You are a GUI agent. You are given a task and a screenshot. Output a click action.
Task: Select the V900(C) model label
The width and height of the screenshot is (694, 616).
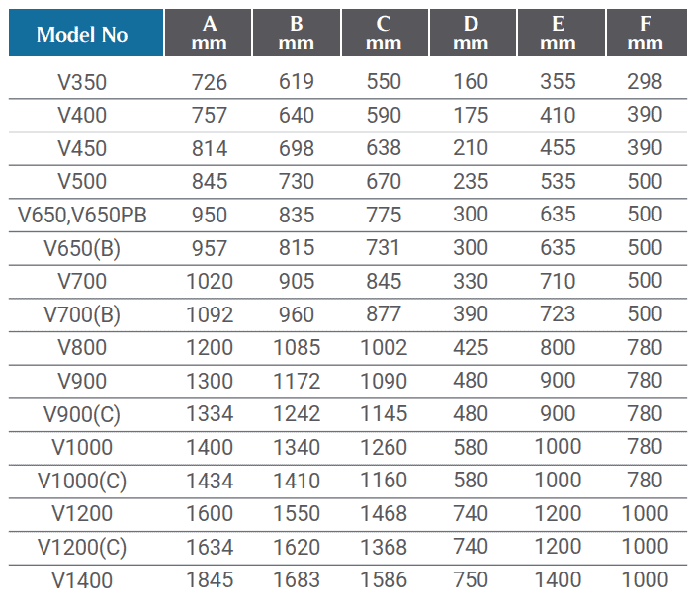82,414
